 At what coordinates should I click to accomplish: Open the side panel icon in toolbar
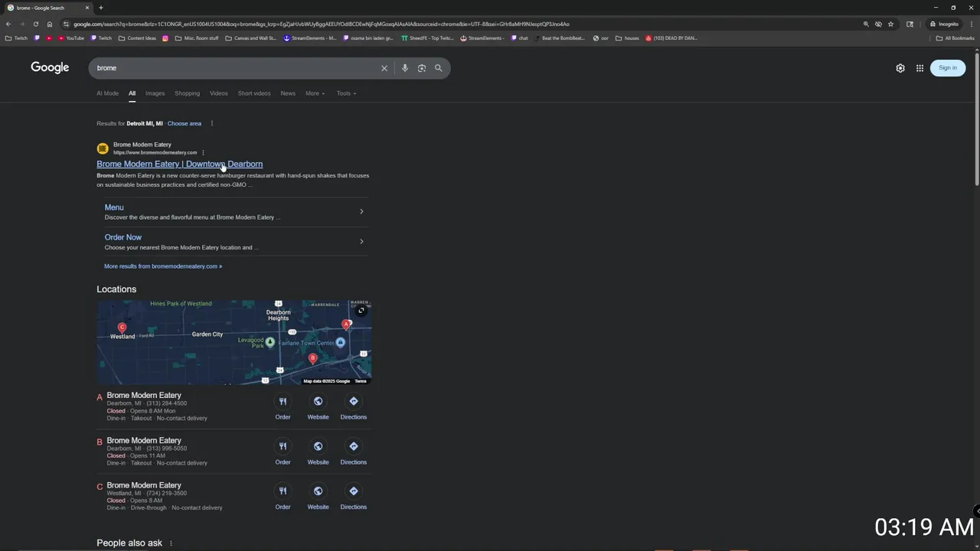(910, 24)
